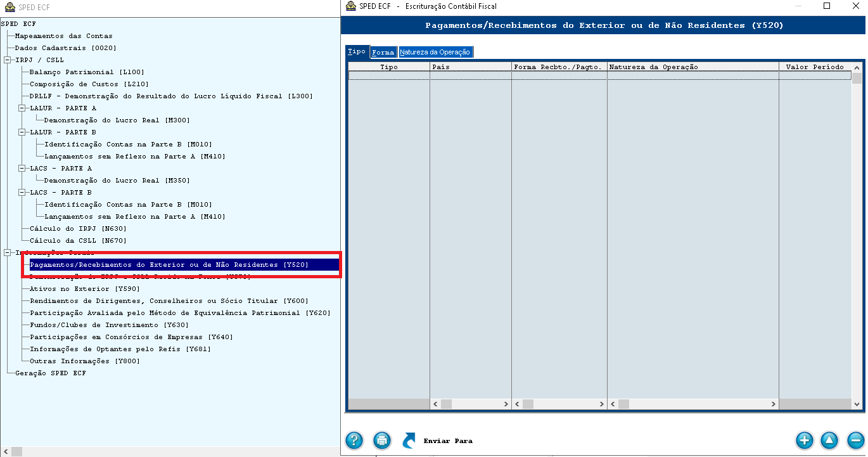Click right arrow of País column scrollbar
Image resolution: width=868 pixels, height=457 pixels.
[506, 404]
